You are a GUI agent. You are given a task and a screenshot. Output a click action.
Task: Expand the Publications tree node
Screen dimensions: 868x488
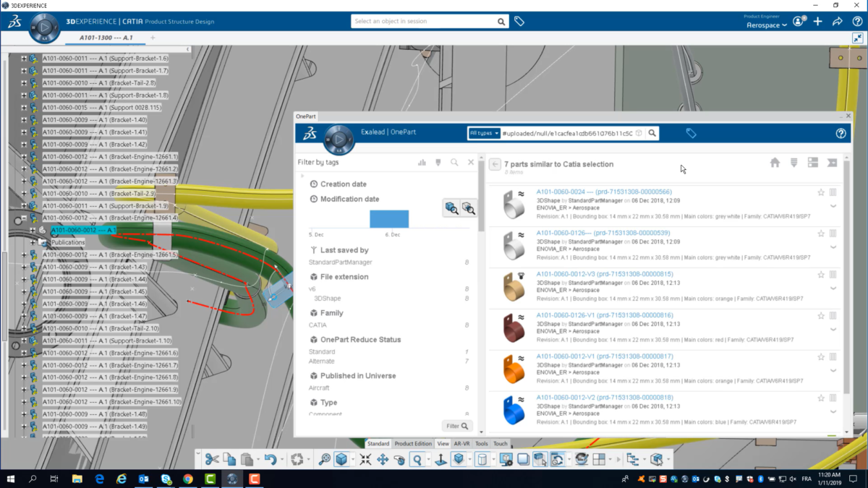[x=33, y=242]
